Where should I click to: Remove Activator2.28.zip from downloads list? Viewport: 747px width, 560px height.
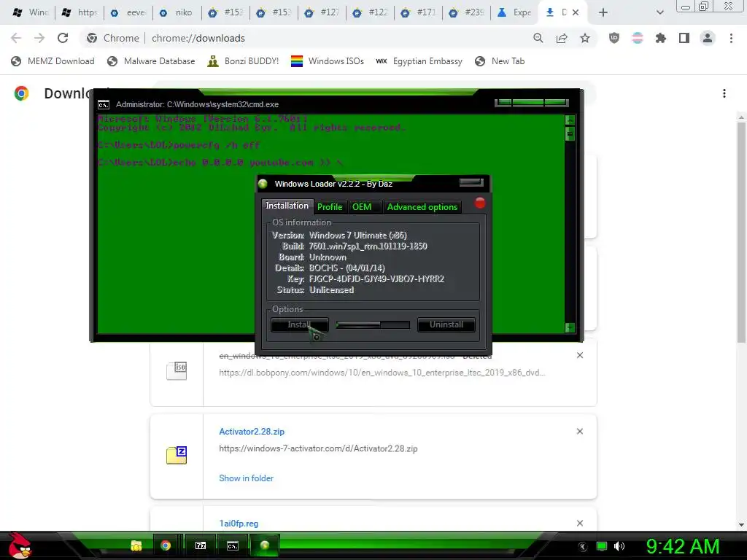[580, 432]
